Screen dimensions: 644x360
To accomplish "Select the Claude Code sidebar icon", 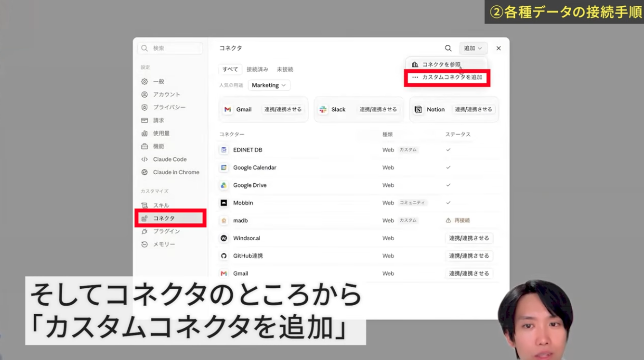I will tap(145, 159).
